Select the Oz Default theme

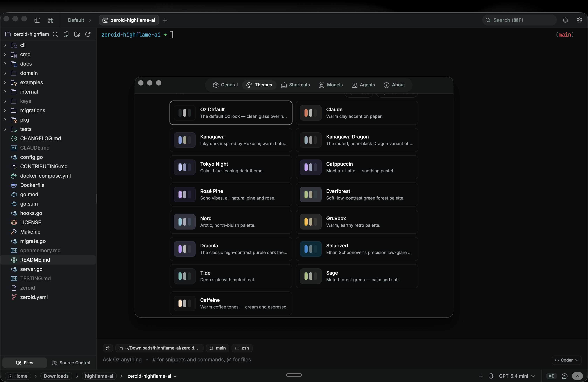tap(231, 113)
